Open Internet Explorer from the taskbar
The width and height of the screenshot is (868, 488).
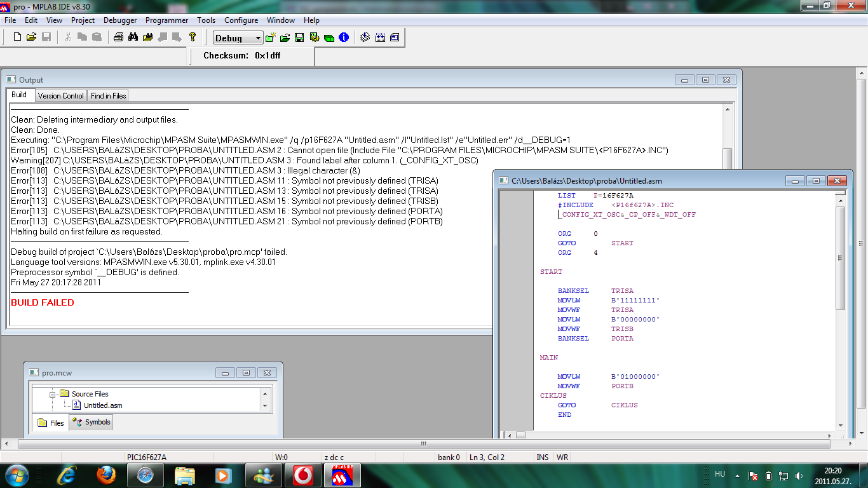(x=67, y=475)
